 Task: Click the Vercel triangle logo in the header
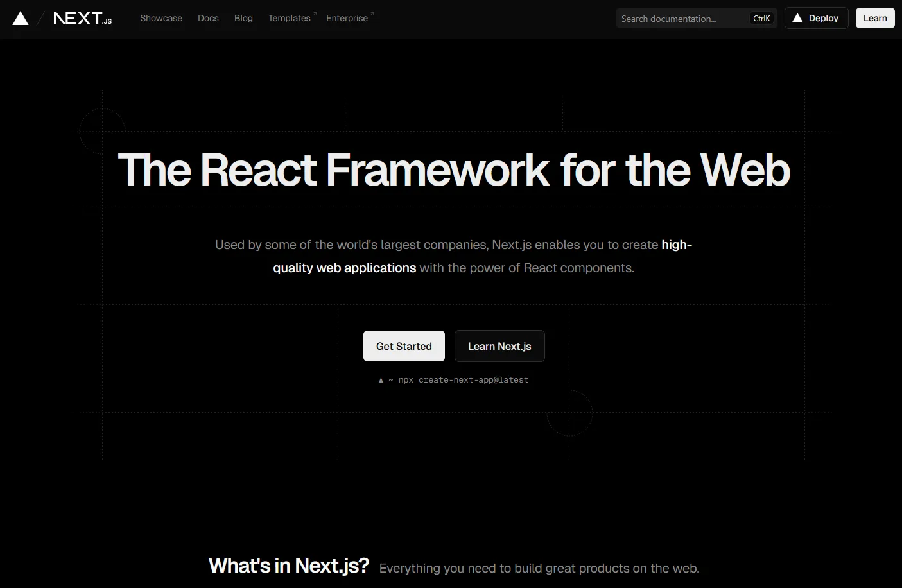[21, 17]
